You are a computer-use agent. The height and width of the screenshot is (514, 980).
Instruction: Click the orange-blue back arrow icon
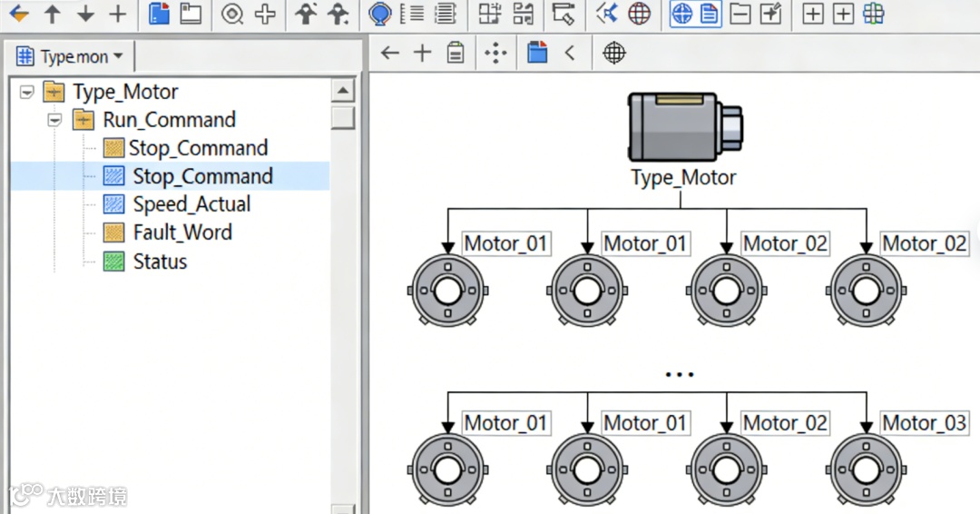tap(19, 13)
